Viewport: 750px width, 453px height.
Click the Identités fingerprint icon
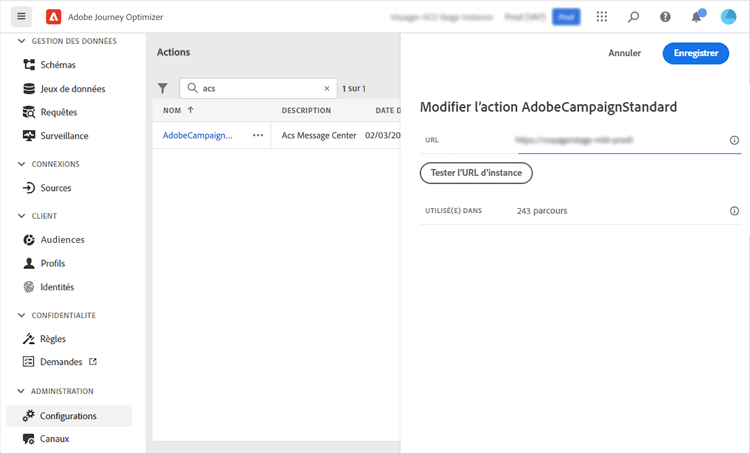[x=29, y=287]
